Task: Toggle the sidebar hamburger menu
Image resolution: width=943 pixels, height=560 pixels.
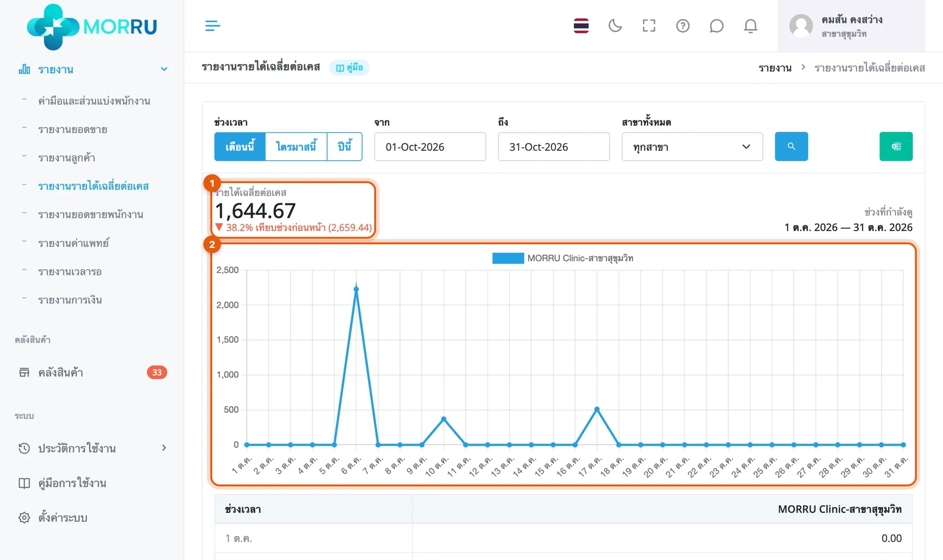Action: [x=213, y=26]
